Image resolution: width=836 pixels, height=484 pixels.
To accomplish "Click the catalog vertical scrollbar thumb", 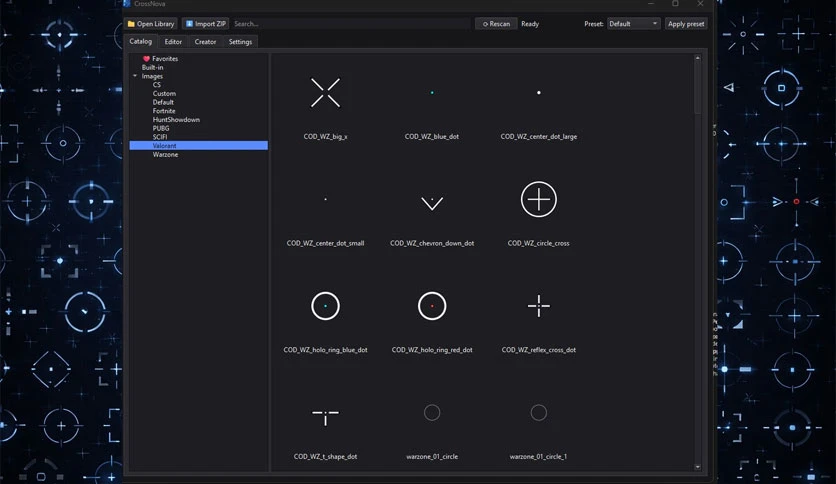I will (x=697, y=88).
